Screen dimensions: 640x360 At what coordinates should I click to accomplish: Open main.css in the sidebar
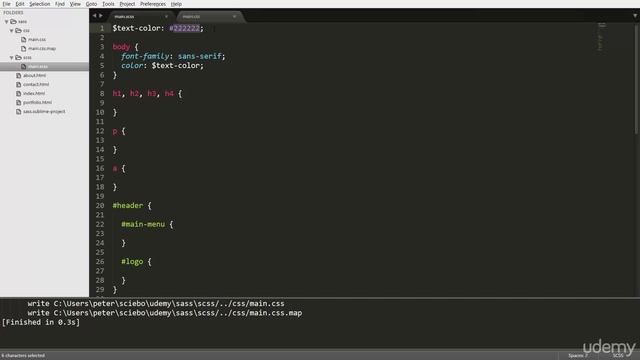37,40
